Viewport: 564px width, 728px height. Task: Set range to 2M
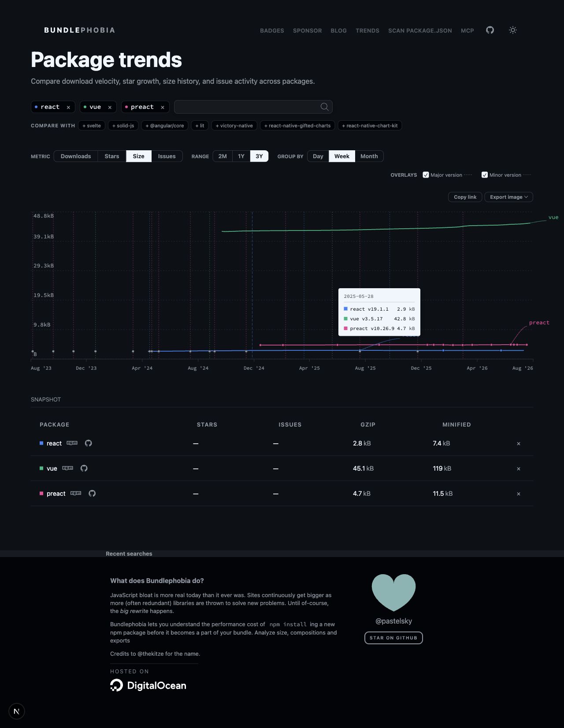(223, 156)
